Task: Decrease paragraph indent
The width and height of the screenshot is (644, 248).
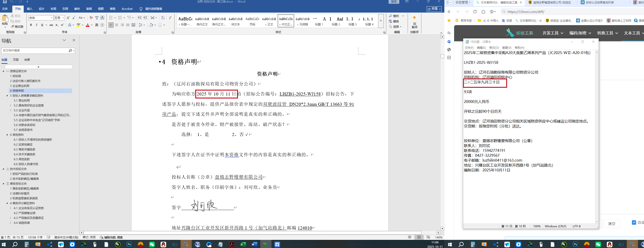Action: click(x=139, y=18)
